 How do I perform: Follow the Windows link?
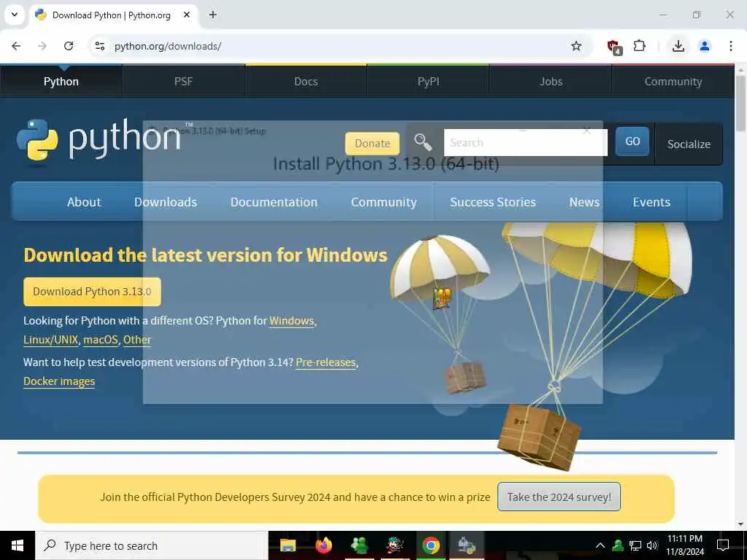pyautogui.click(x=292, y=321)
